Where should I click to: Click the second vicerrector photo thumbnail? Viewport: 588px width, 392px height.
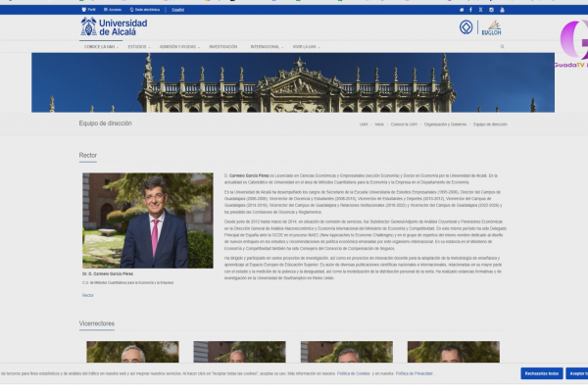(x=239, y=352)
